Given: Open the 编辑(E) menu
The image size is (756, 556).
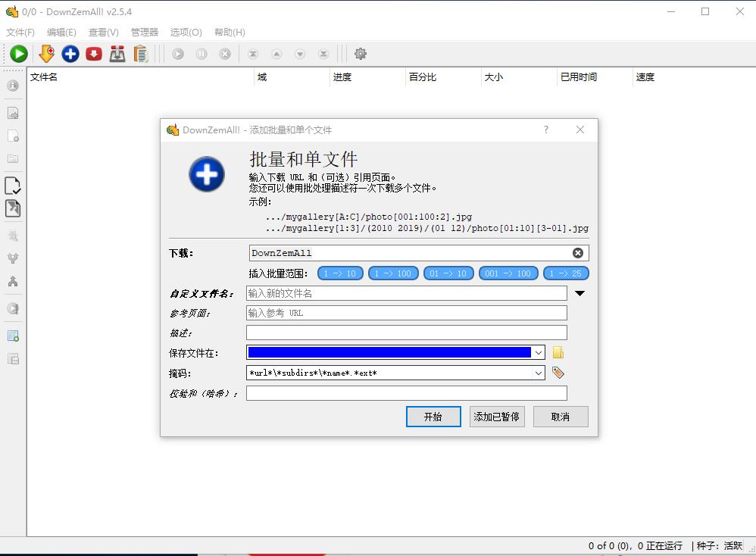Looking at the screenshot, I should pyautogui.click(x=61, y=33).
